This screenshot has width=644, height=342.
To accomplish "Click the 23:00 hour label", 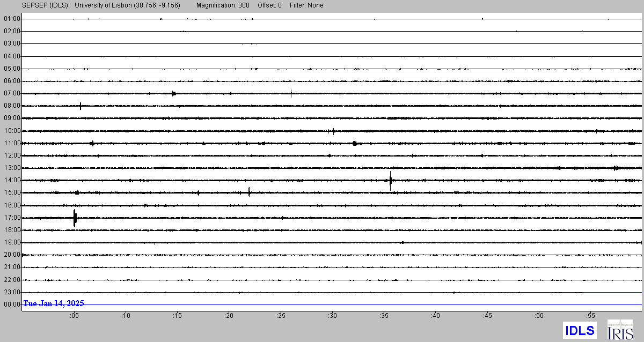I will click(x=12, y=292).
